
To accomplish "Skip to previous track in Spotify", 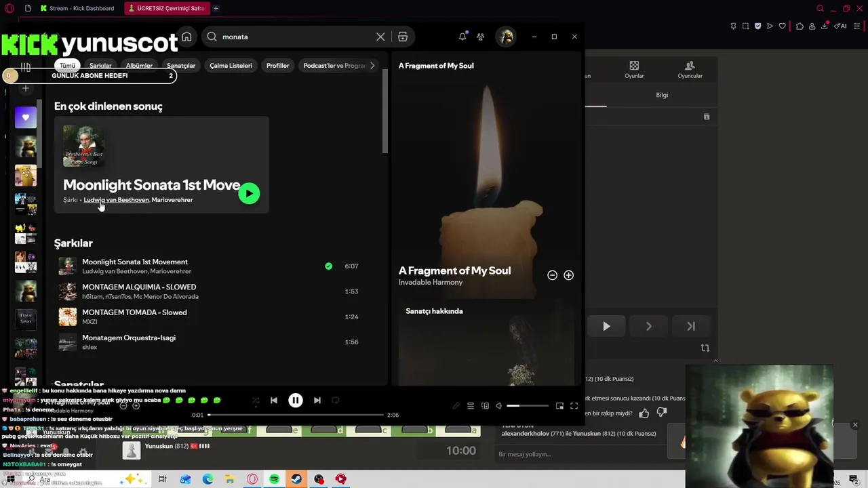I will click(x=274, y=401).
